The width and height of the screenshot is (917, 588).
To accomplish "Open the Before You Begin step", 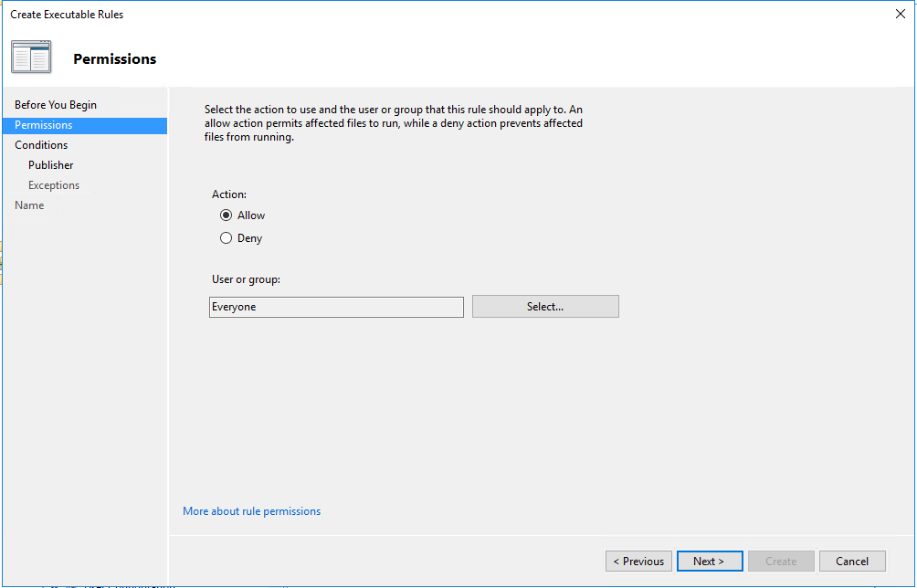I will click(56, 105).
